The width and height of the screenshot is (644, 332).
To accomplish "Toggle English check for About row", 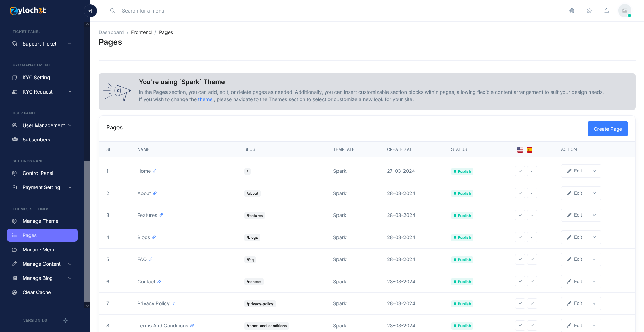I will pyautogui.click(x=520, y=193).
